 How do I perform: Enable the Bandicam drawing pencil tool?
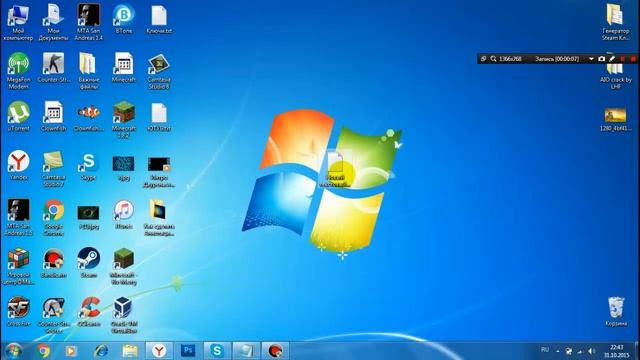612,59
